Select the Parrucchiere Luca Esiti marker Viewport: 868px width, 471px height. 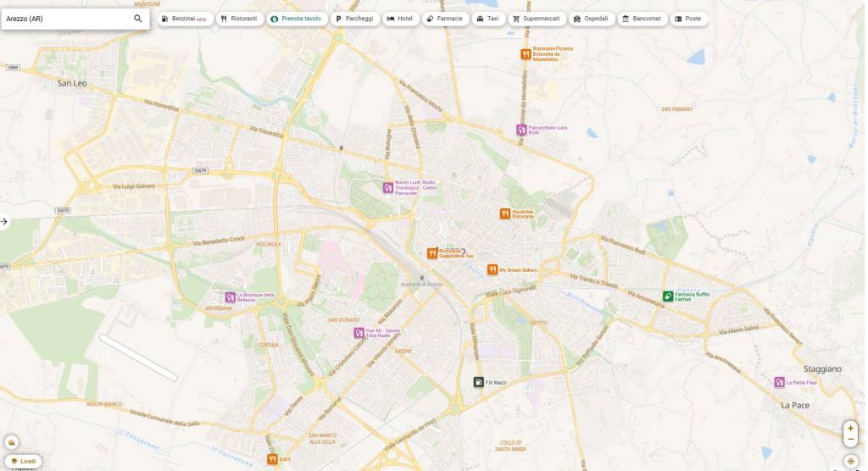[x=521, y=130]
